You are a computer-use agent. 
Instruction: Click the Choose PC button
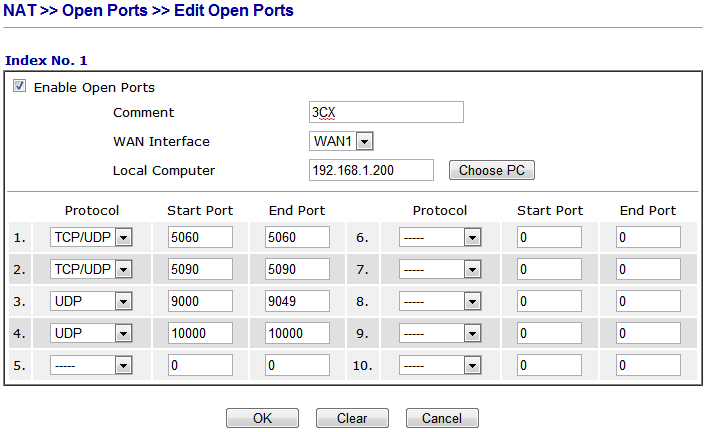tap(492, 170)
